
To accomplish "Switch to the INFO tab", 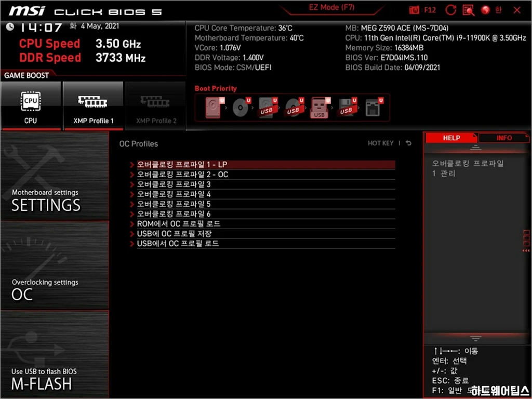I will coord(504,138).
